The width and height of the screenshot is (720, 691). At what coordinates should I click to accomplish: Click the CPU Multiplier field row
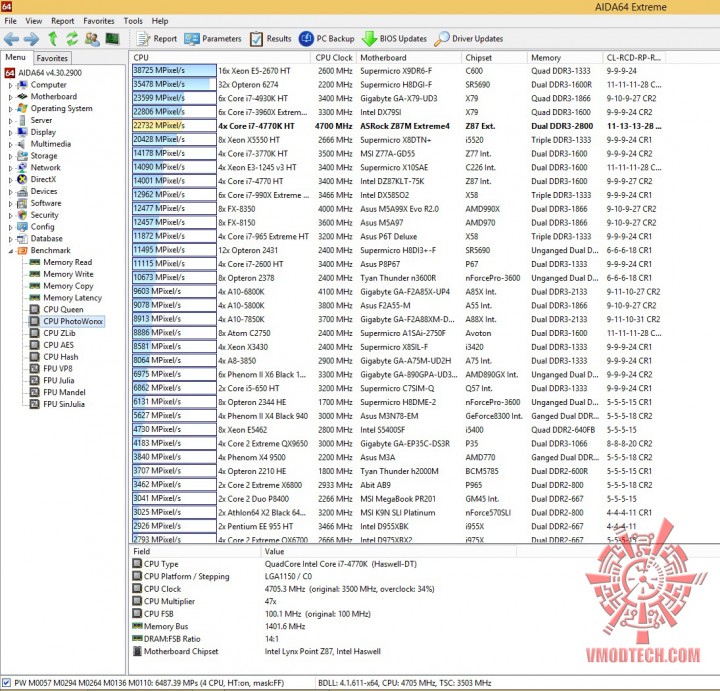click(323, 601)
